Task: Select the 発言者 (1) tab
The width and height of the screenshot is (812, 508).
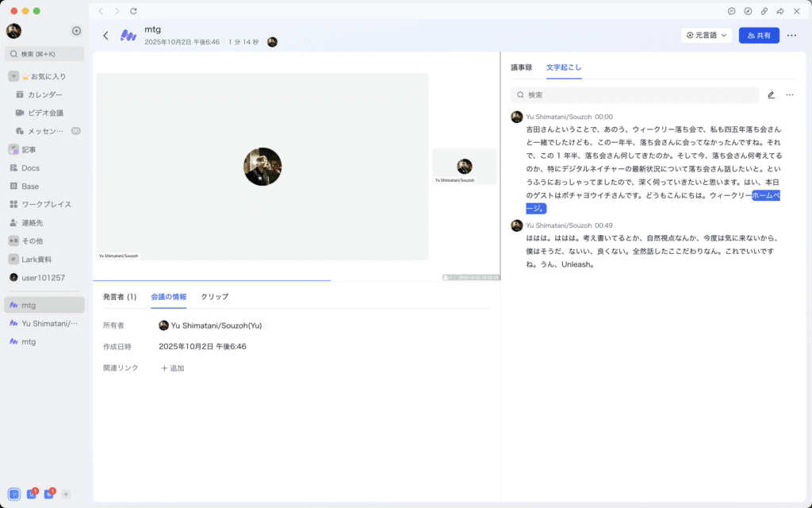Action: (x=119, y=297)
